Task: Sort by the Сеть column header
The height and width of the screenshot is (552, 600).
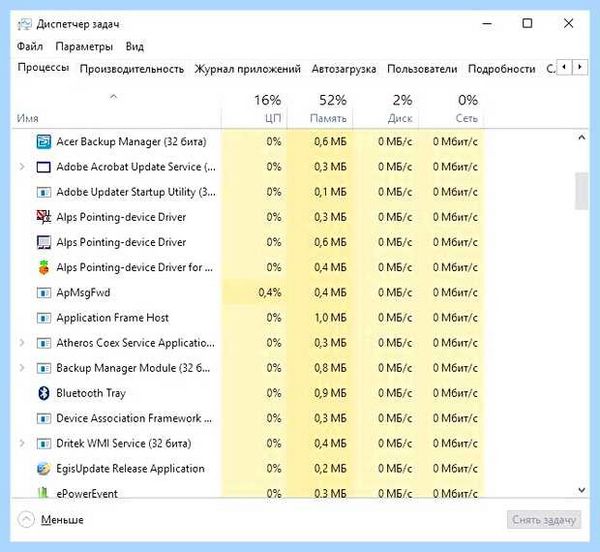Action: click(452, 109)
